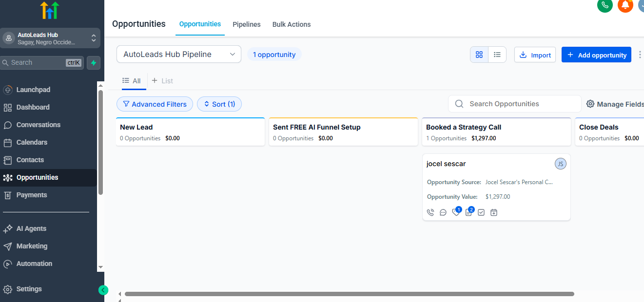Open the appointment calendar icon on the card
This screenshot has width=644, height=302.
(493, 212)
